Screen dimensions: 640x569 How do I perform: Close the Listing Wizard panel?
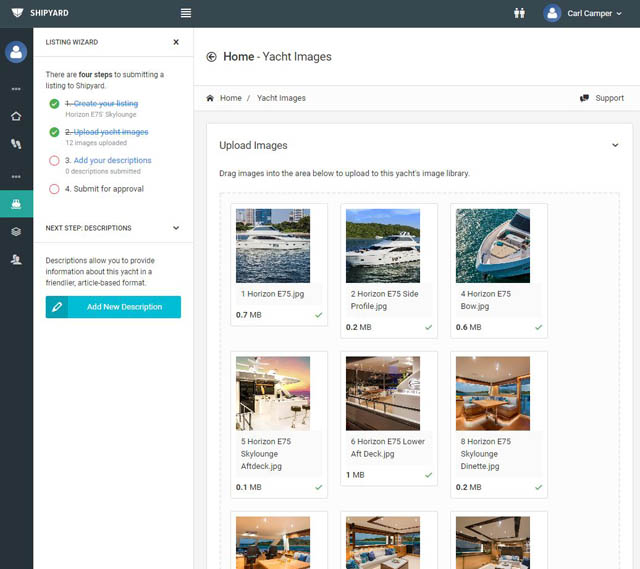[x=176, y=43]
